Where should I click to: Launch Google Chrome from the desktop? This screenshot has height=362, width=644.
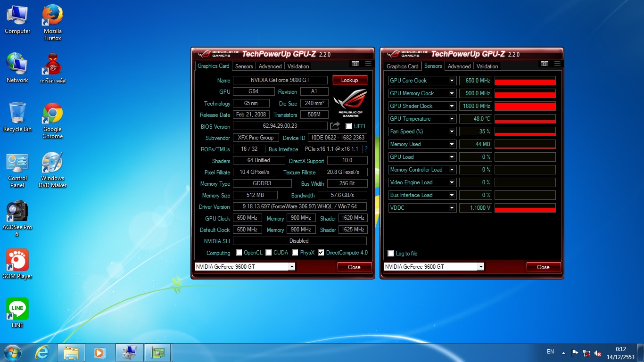click(x=53, y=121)
